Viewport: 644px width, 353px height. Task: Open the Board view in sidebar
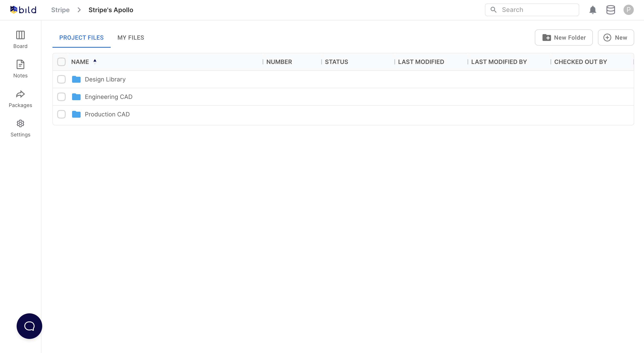click(x=20, y=39)
